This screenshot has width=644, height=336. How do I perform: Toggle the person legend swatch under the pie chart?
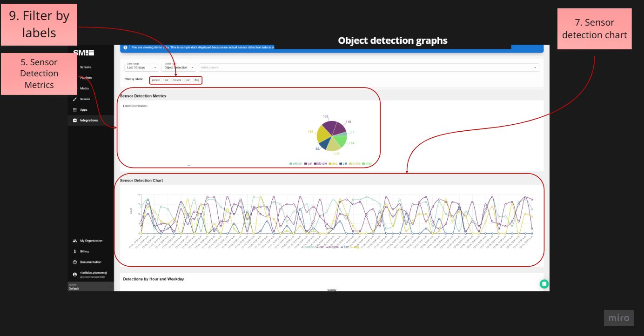click(291, 164)
